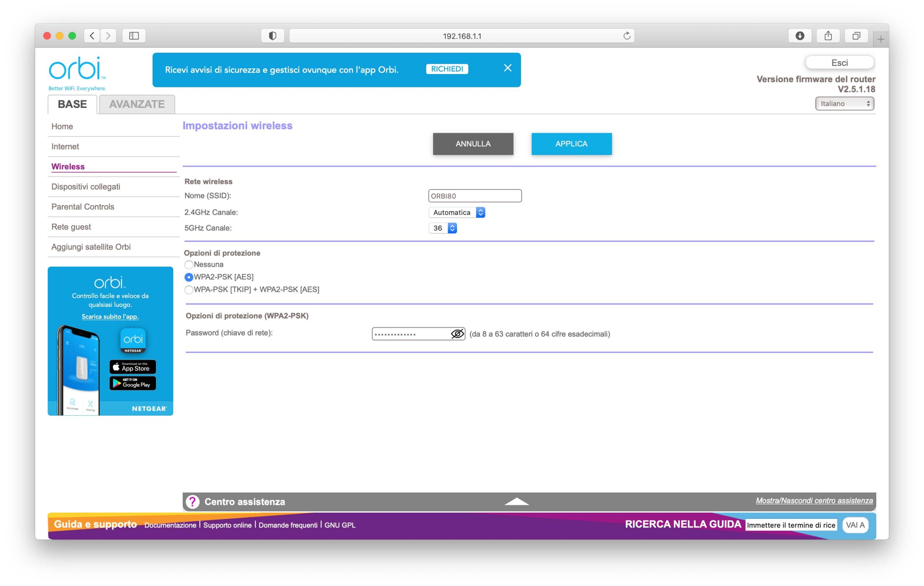This screenshot has width=924, height=586.
Task: Open the 2.4GHz Canale dropdown
Action: point(457,212)
